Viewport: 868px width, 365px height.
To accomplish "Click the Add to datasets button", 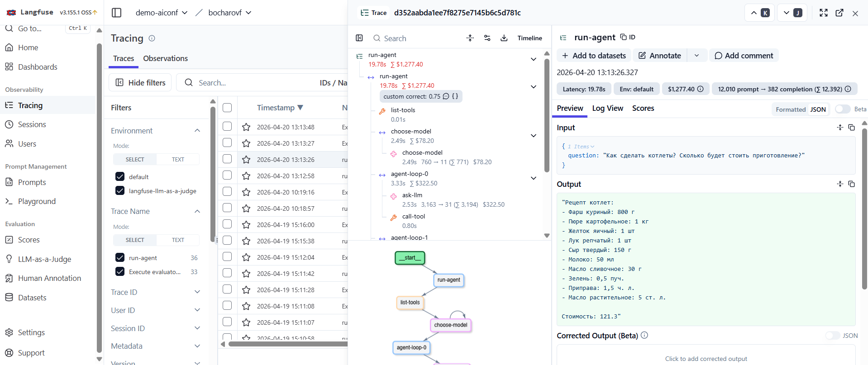I will (594, 56).
